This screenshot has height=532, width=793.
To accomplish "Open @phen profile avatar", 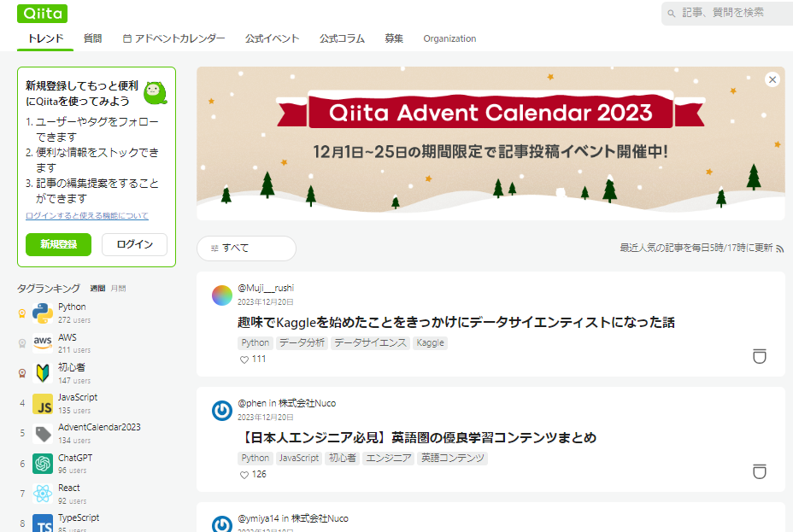I will click(x=222, y=411).
